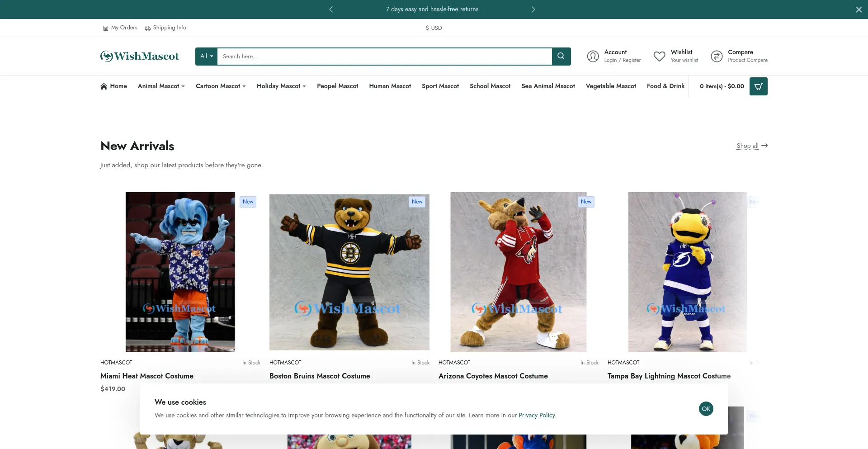Open the Privacy Policy link
868x449 pixels.
[x=537, y=416]
